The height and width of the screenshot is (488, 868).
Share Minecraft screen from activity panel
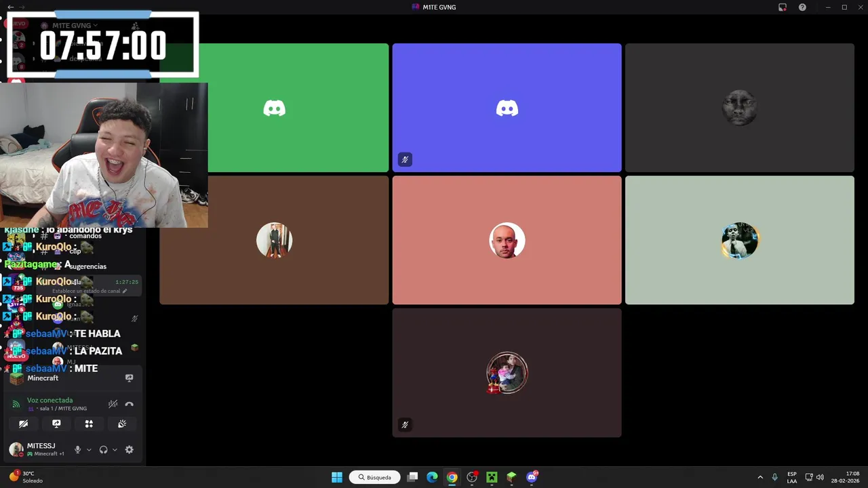[x=130, y=378]
